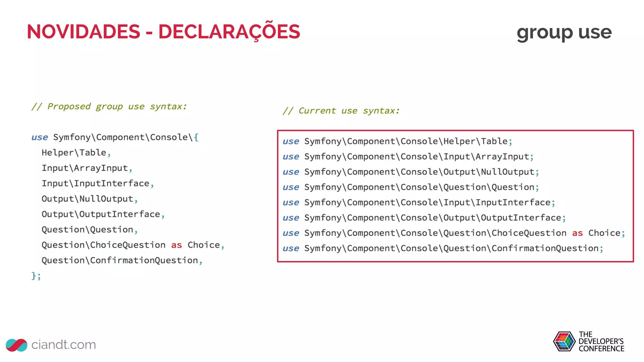Click the CI&T swirl logo icon
Image resolution: width=644 pixels, height=362 pixels.
pyautogui.click(x=17, y=345)
